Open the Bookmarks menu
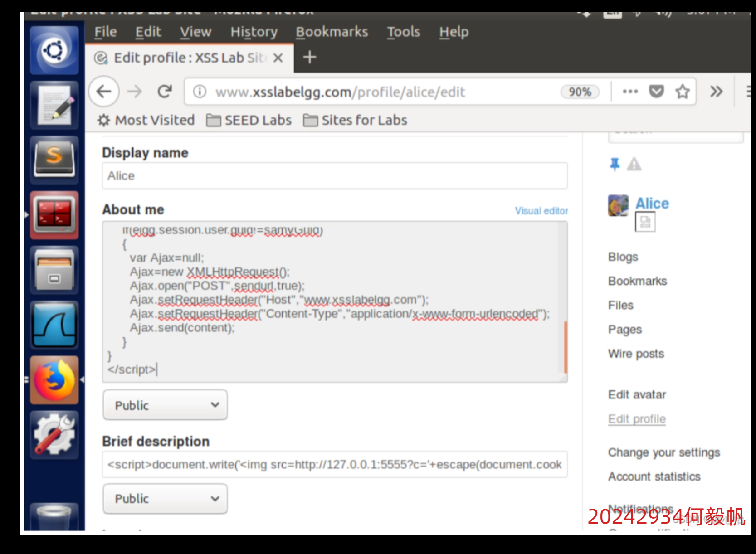Screen dimensions: 756x554 (x=332, y=32)
